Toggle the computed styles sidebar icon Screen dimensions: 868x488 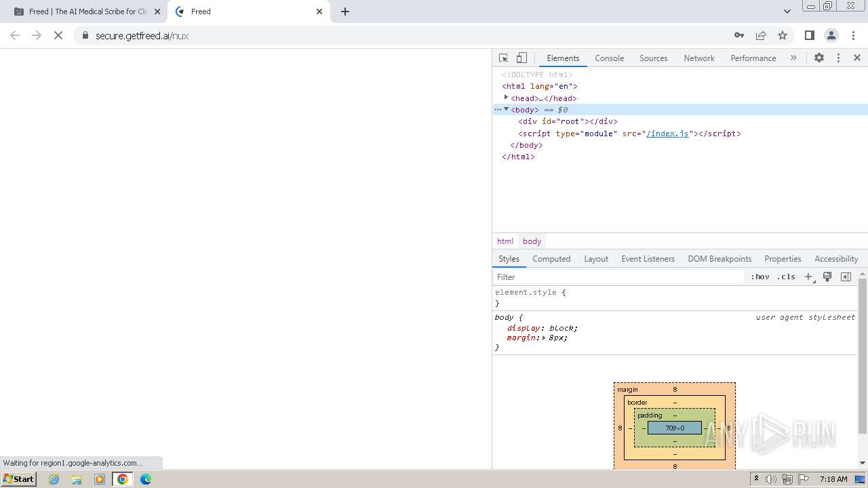pyautogui.click(x=846, y=277)
